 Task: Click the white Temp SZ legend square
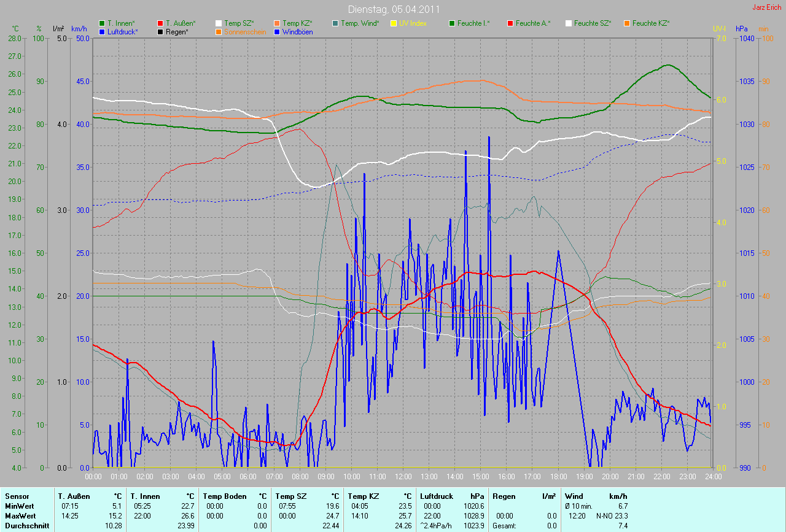coord(219,23)
